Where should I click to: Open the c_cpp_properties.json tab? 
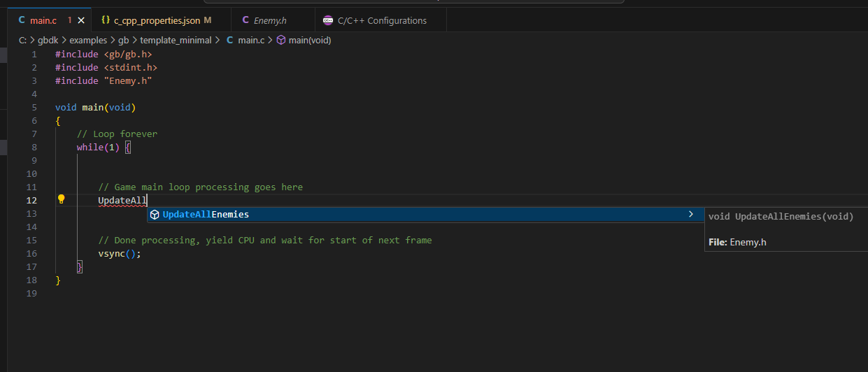pos(157,20)
